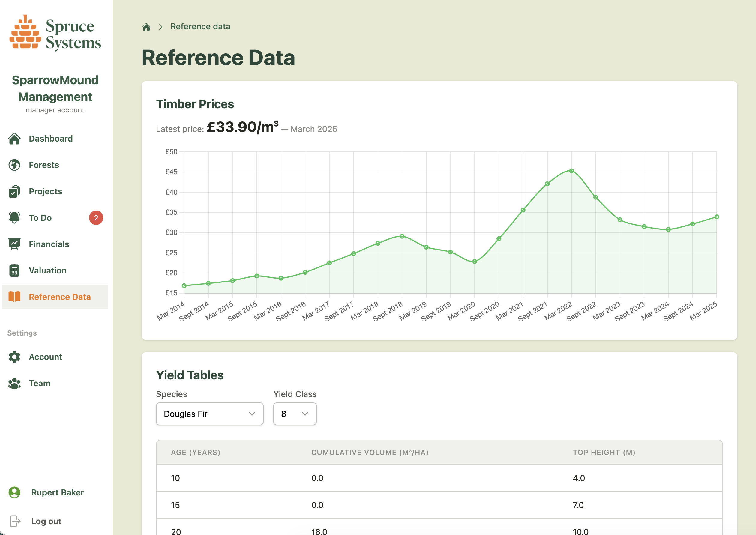The height and width of the screenshot is (535, 756).
Task: Click the age 15 table cell
Action: click(175, 505)
